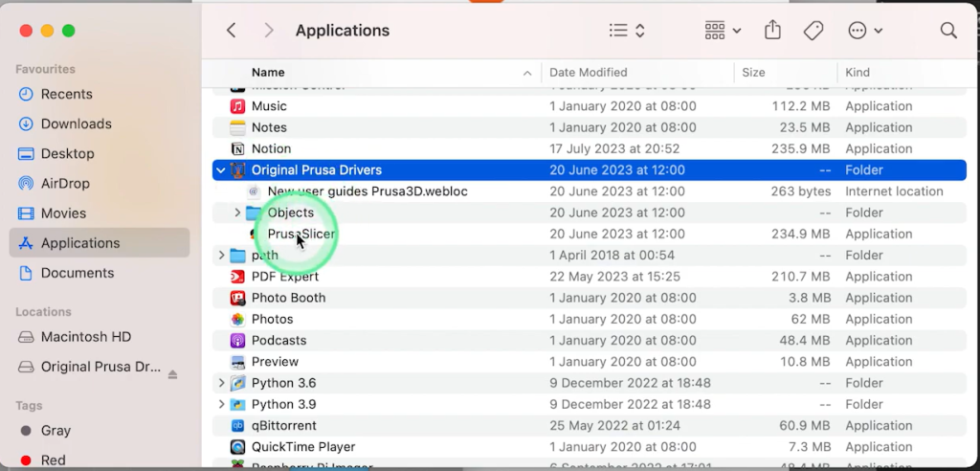
Task: Click the Tags icon in toolbar
Action: coord(813,31)
